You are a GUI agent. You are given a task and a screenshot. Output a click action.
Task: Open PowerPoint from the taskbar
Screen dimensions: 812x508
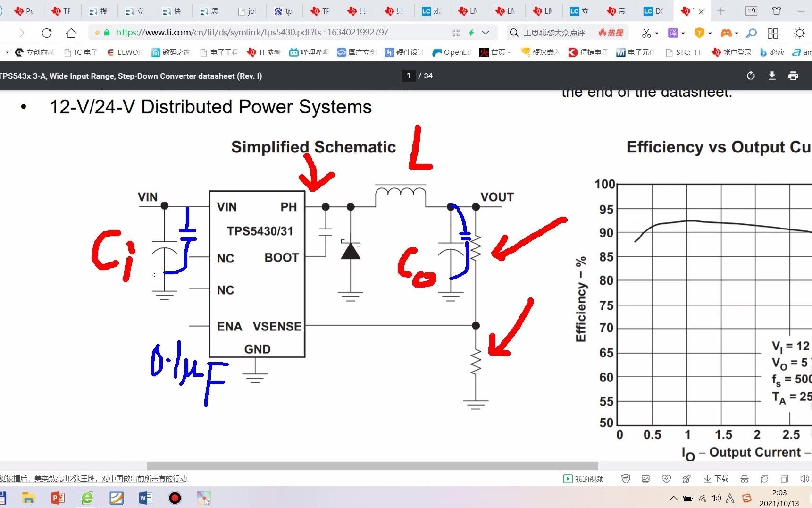58,498
